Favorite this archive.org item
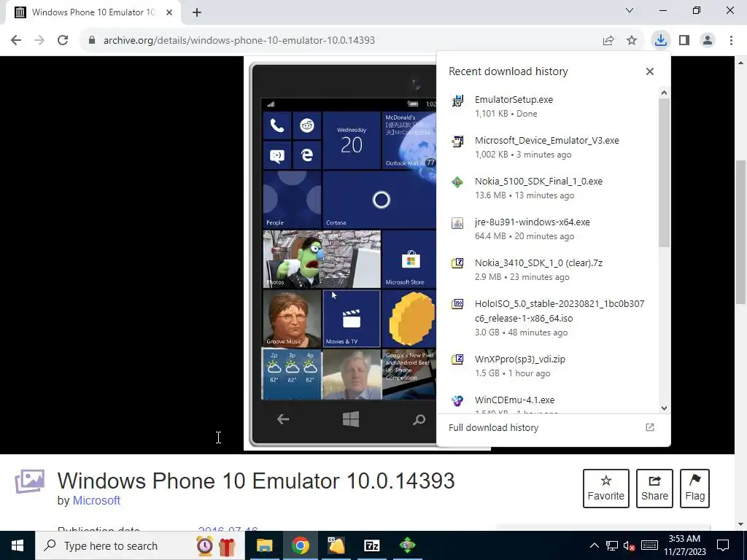747x560 pixels. coord(606,488)
